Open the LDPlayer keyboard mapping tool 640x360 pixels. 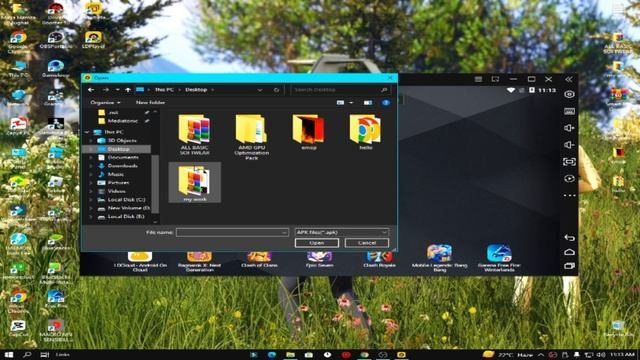pos(569,111)
